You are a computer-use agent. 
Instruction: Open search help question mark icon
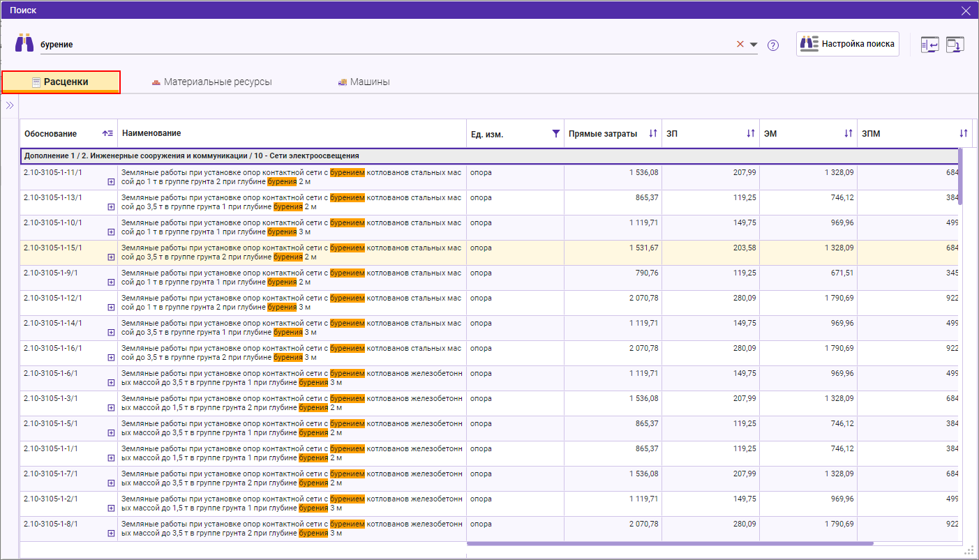(773, 45)
